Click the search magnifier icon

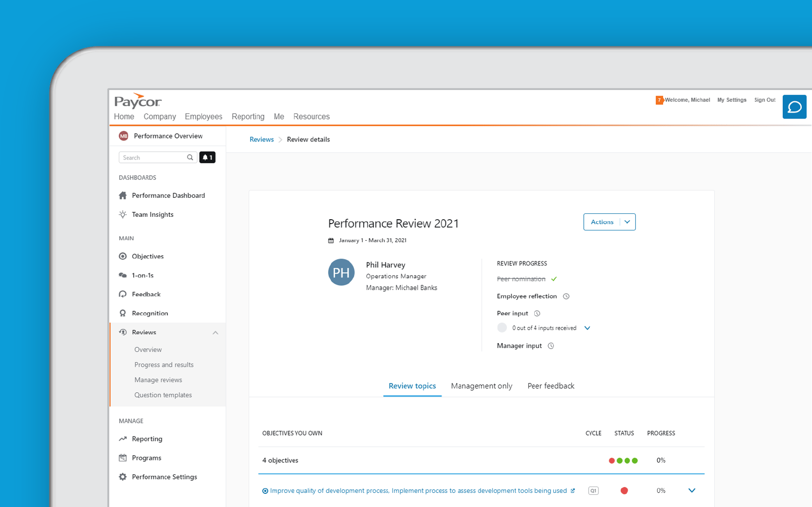pos(190,157)
